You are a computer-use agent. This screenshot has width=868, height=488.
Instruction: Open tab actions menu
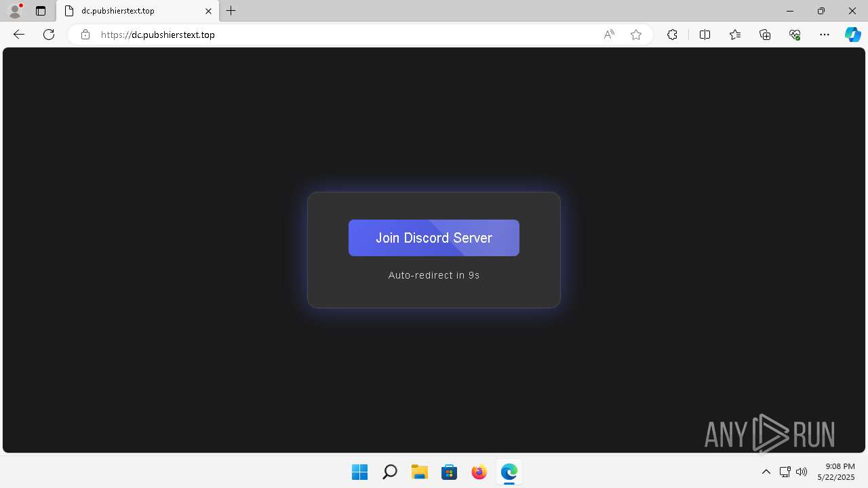click(41, 11)
